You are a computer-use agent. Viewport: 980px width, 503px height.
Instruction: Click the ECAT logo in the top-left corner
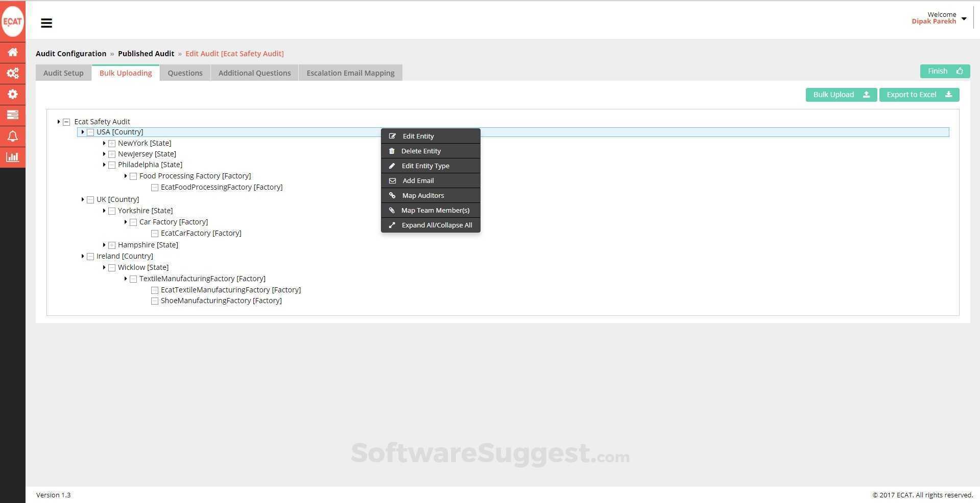click(x=13, y=20)
